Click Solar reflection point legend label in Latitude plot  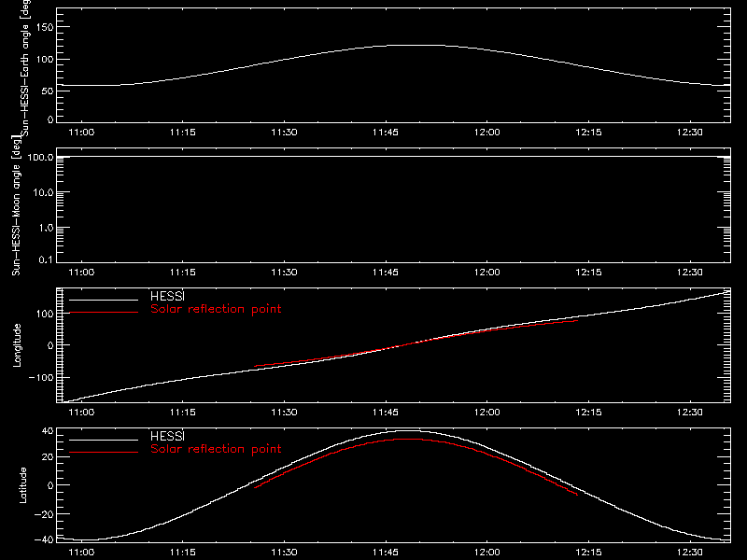[x=216, y=449]
